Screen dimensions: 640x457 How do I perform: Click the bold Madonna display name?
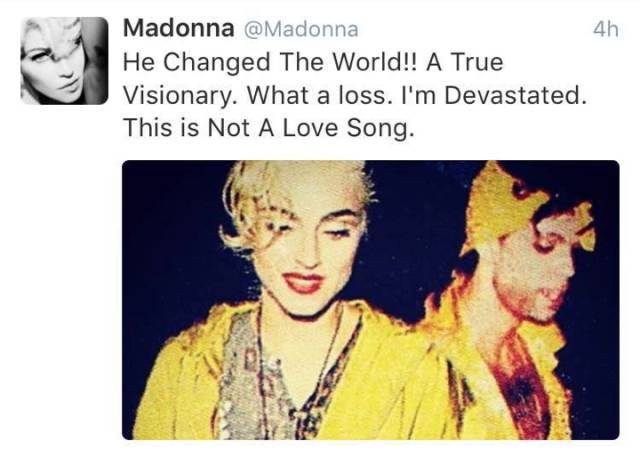[178, 28]
